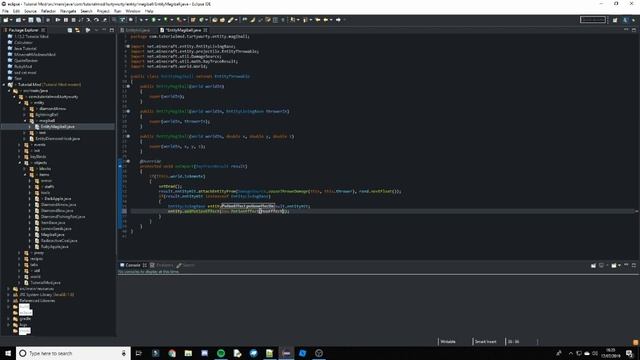Open the Refactor menu

48,11
